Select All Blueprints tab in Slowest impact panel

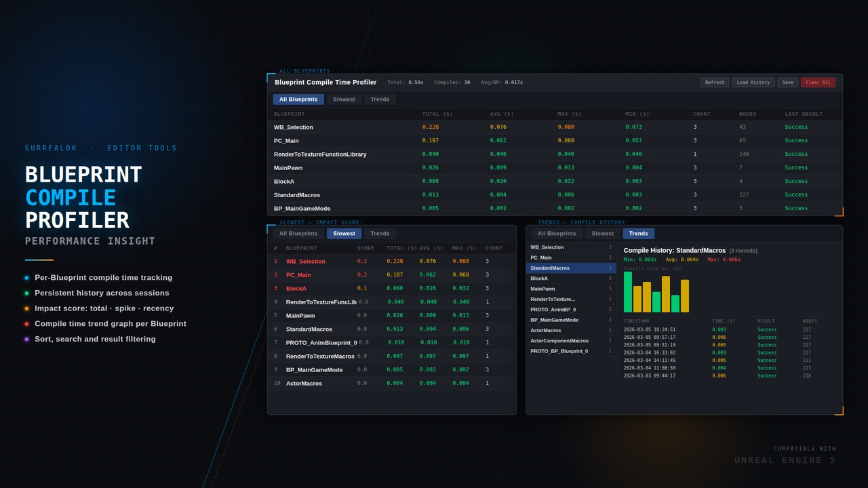click(298, 234)
